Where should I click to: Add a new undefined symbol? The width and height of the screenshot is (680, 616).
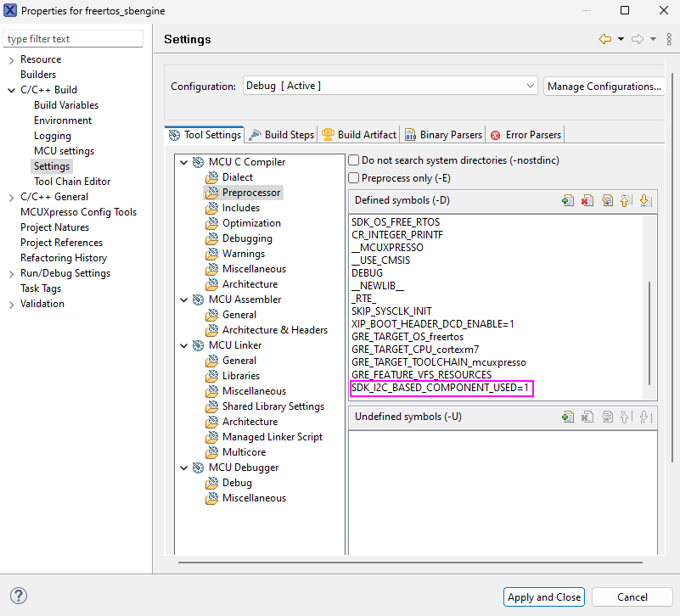pyautogui.click(x=568, y=416)
